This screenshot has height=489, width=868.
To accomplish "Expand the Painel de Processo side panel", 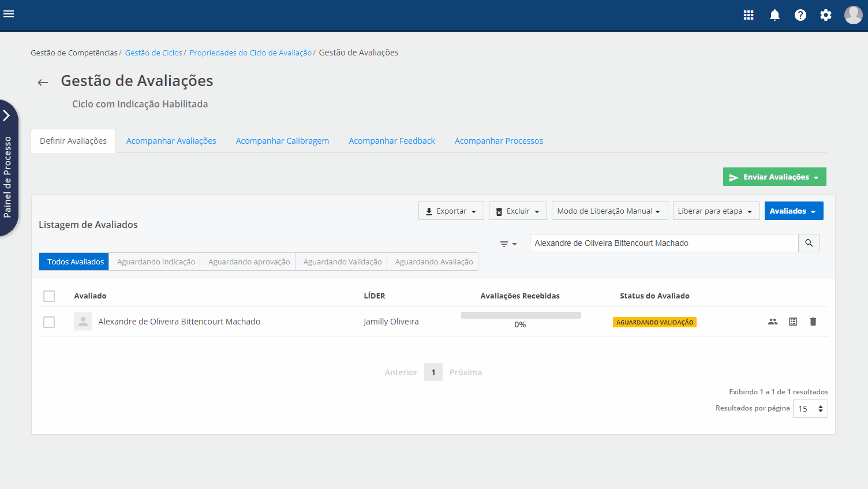I will click(7, 115).
